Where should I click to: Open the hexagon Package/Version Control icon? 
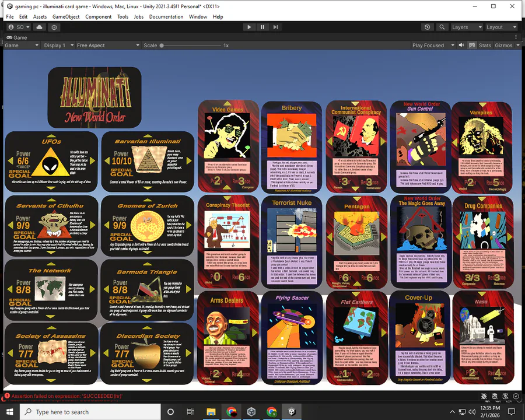point(54,27)
